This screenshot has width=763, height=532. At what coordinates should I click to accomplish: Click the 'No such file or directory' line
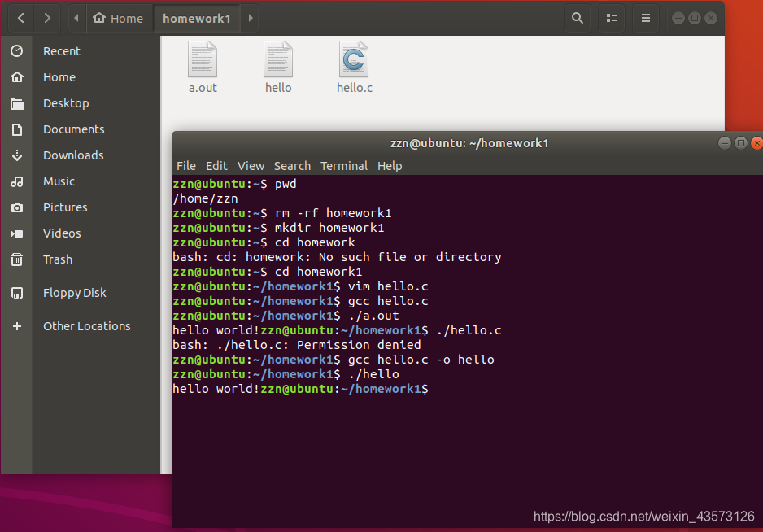337,257
